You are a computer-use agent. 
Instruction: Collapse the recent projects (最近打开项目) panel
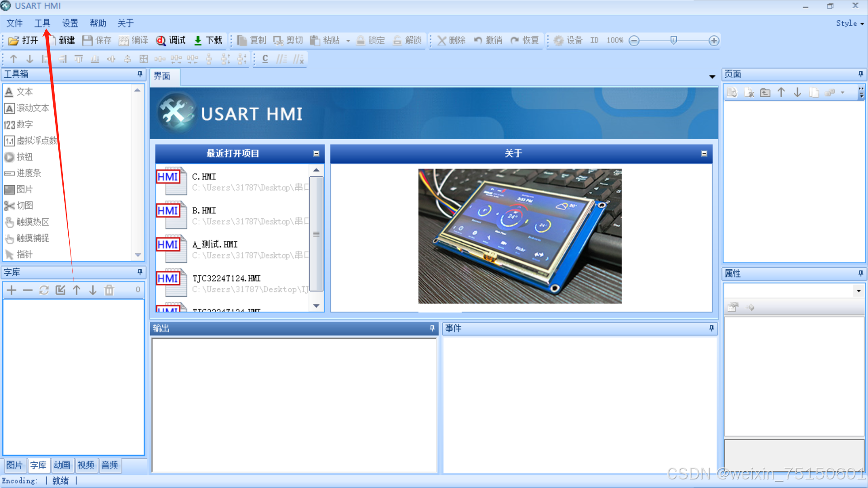click(316, 154)
